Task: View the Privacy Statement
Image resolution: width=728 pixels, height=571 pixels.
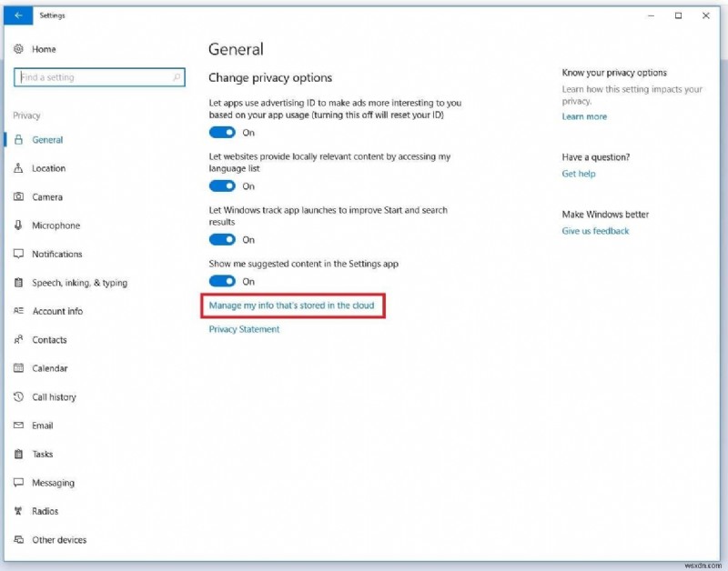Action: pos(242,329)
